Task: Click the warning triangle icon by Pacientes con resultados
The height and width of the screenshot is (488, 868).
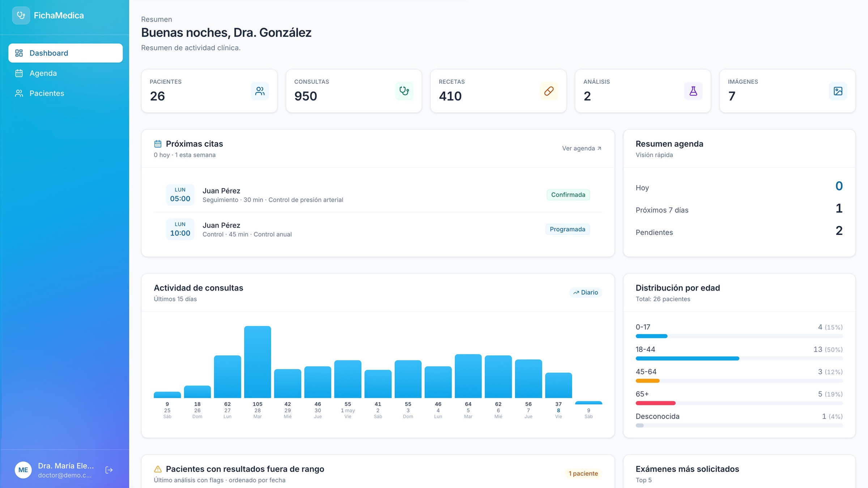Action: point(158,469)
